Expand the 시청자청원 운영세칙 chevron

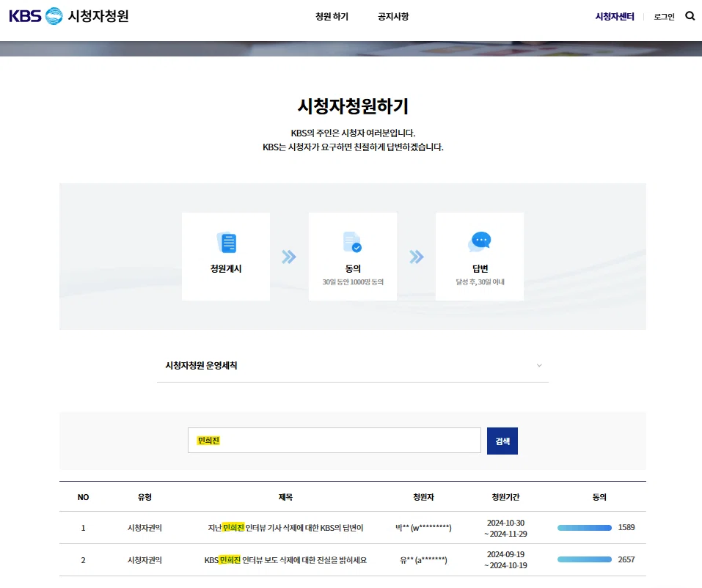pos(539,365)
